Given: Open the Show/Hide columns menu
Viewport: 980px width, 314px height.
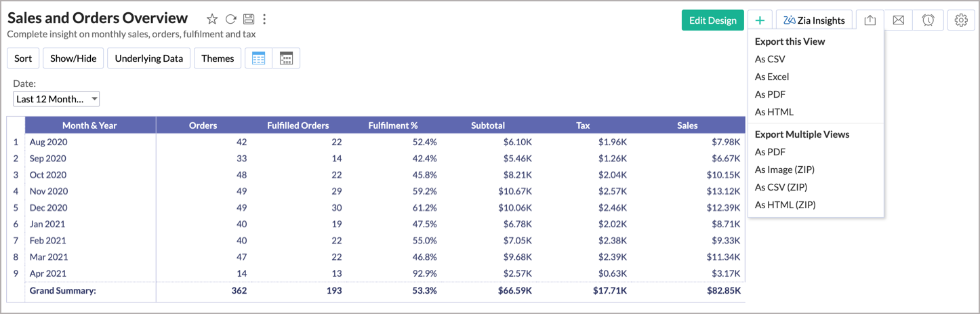Looking at the screenshot, I should (73, 58).
